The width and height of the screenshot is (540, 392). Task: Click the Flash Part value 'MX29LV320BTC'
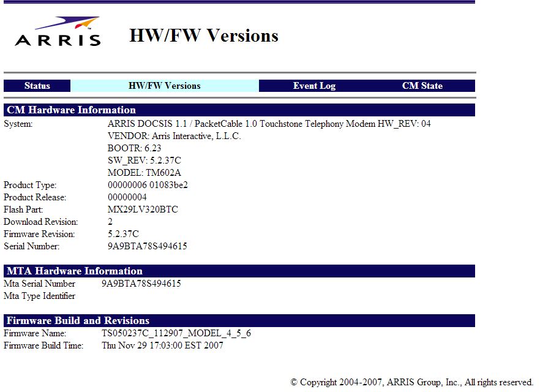pyautogui.click(x=143, y=209)
